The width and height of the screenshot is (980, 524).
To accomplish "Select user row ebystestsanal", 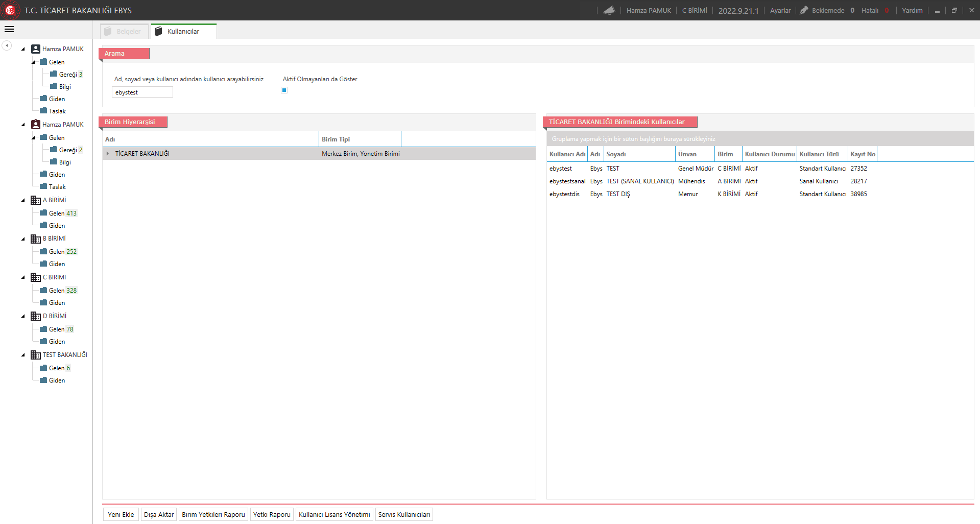I will click(x=760, y=181).
